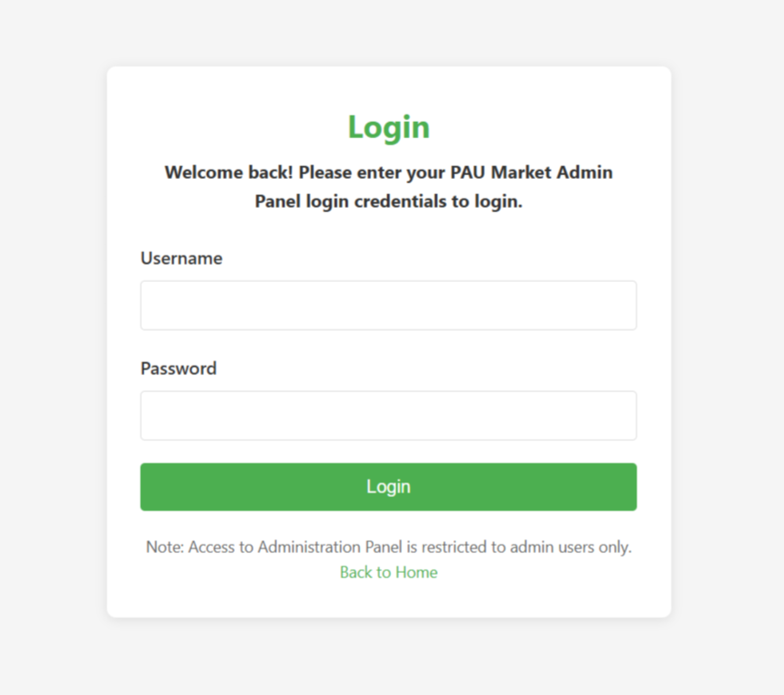The width and height of the screenshot is (784, 695).
Task: Click the Password input field
Action: (388, 415)
